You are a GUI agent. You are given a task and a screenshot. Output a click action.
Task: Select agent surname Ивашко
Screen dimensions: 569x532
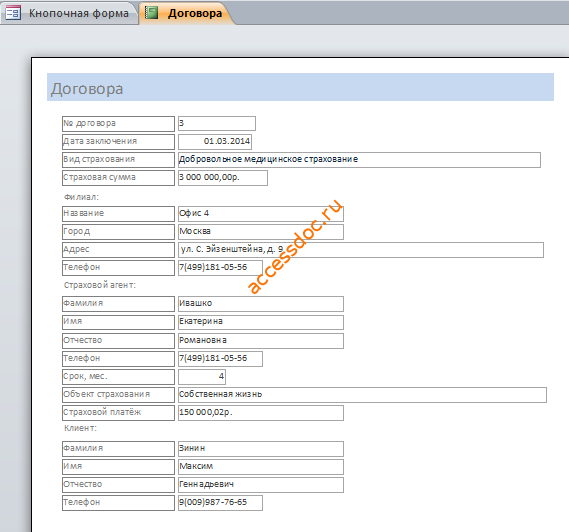[x=261, y=304]
